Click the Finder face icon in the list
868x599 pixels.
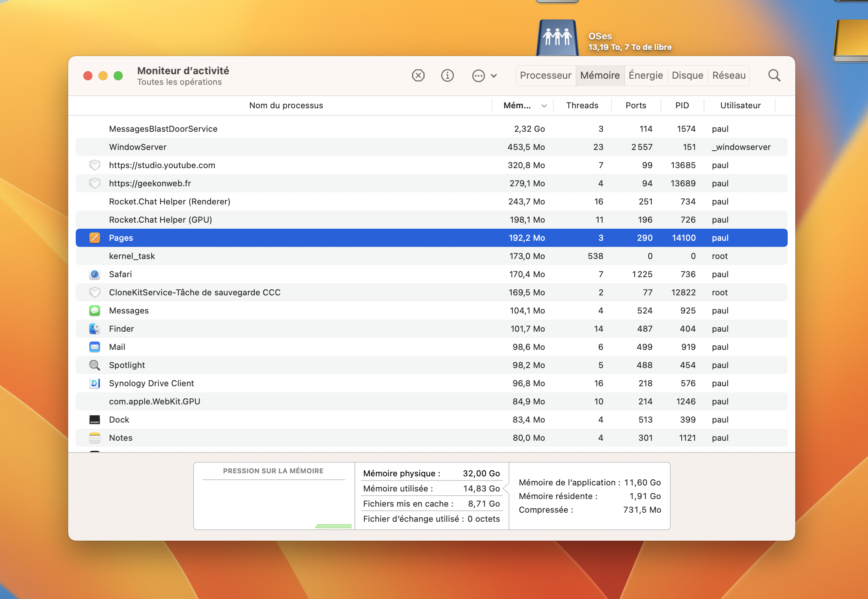pos(95,329)
